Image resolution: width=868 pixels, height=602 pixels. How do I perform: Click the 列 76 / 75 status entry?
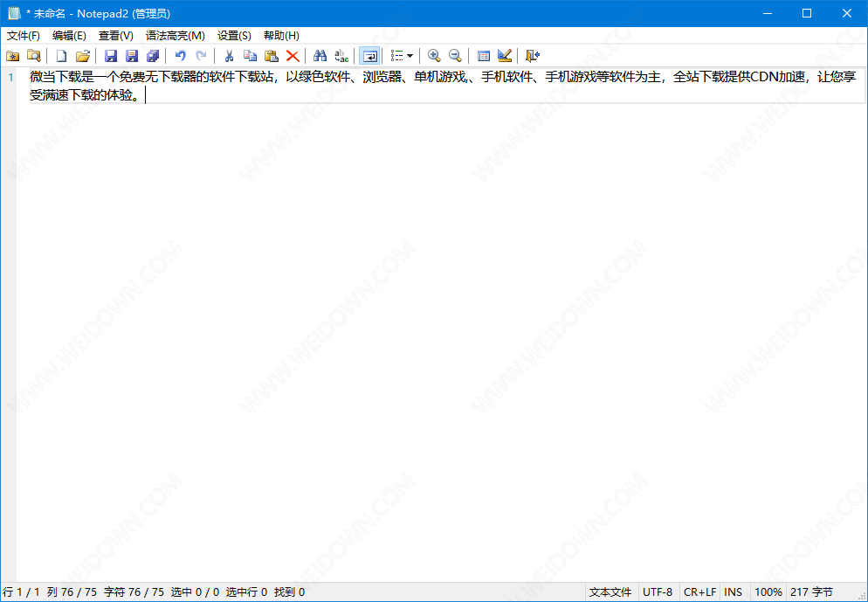point(72,592)
